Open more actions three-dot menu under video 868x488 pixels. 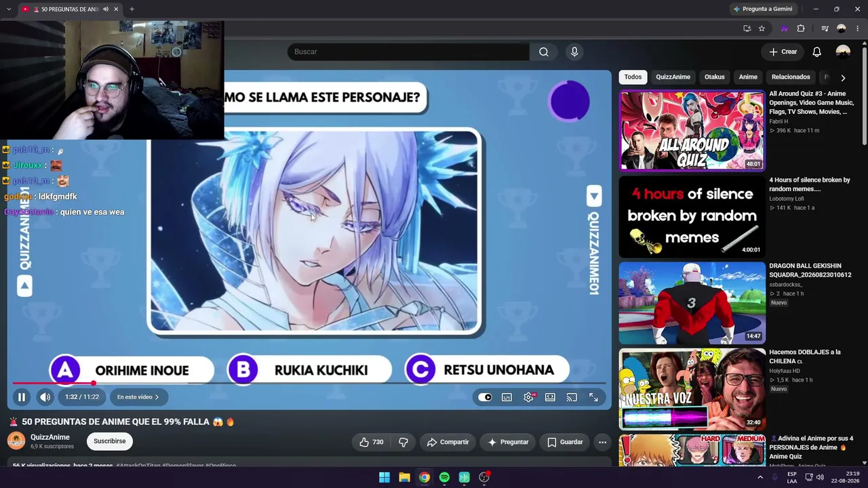tap(602, 442)
